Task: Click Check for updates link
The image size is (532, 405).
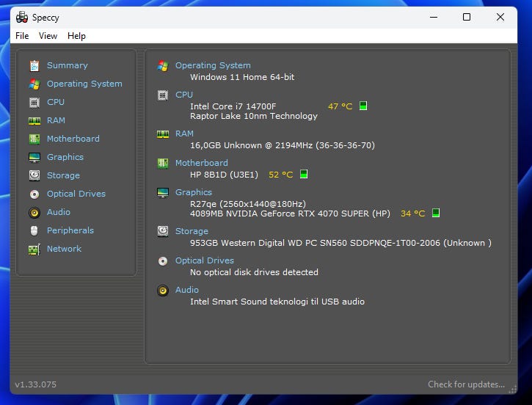Action: [x=466, y=384]
